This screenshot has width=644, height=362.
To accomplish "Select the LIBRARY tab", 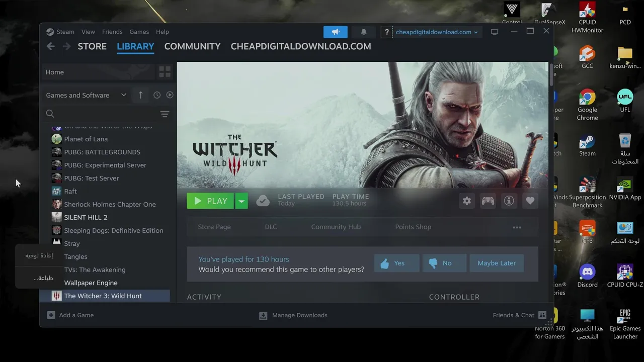I will point(135,46).
